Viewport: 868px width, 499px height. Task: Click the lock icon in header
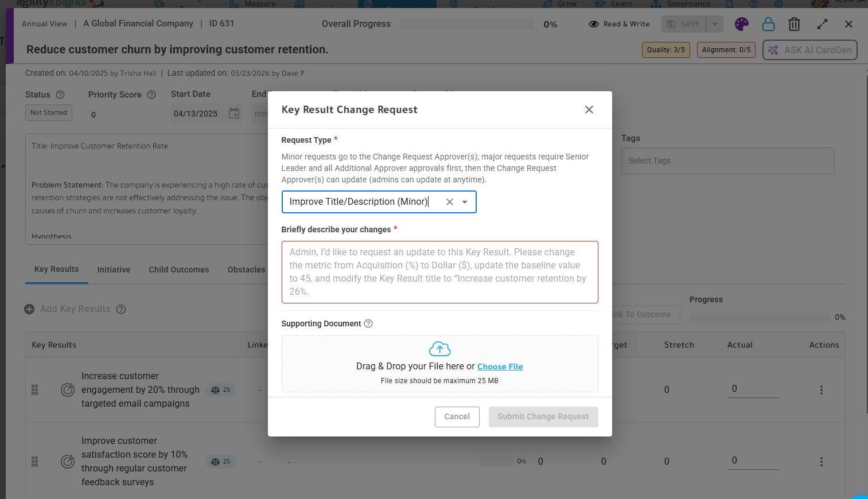768,24
